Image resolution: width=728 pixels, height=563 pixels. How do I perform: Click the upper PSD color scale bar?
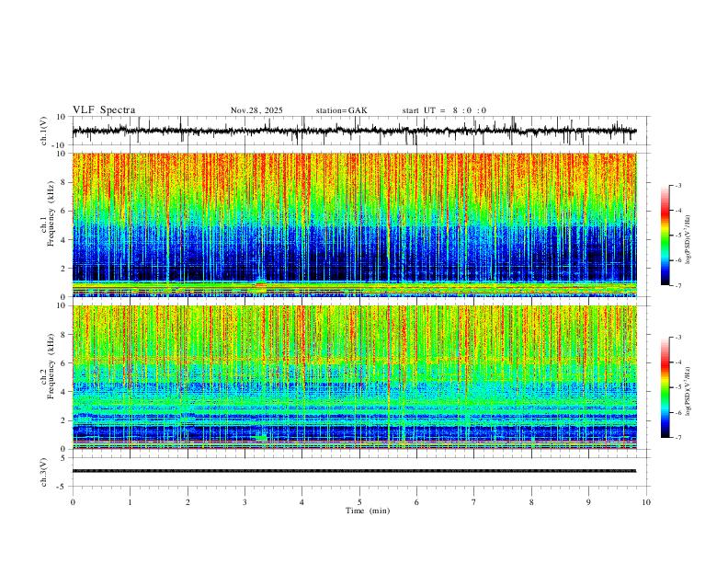pos(665,236)
